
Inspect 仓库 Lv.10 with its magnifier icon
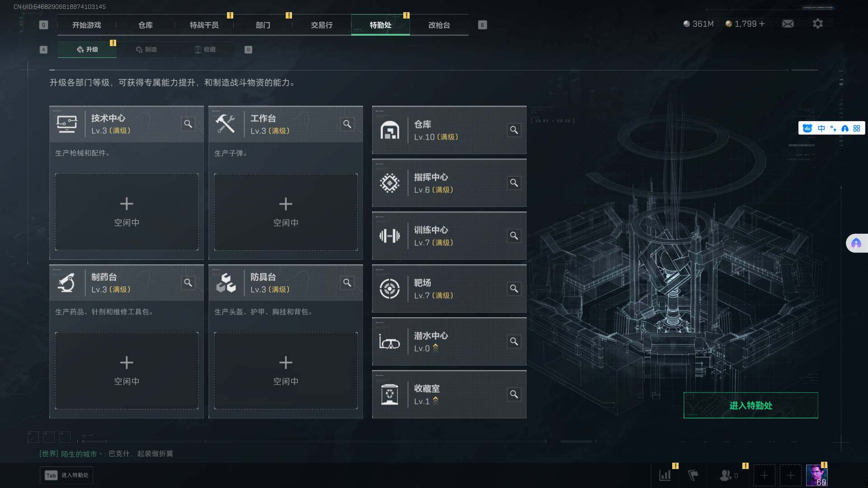[x=514, y=130]
